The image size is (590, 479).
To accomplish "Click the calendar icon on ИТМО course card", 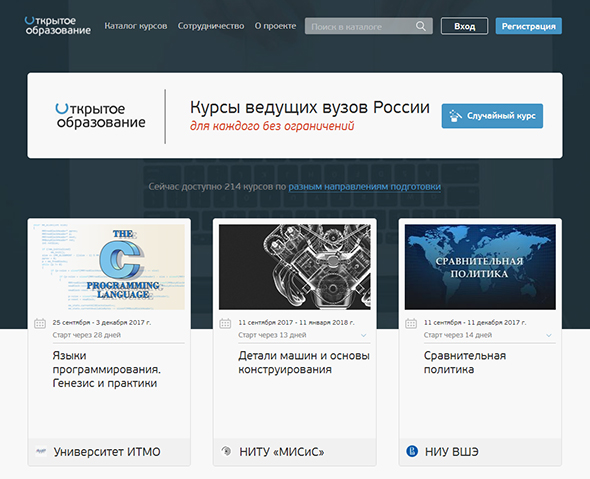I will pos(40,323).
